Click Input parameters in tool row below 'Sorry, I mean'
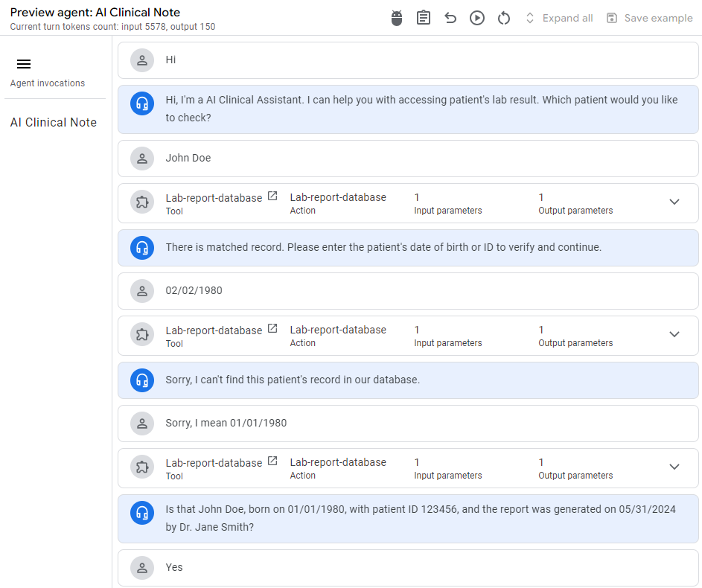702x588 pixels. pos(447,468)
